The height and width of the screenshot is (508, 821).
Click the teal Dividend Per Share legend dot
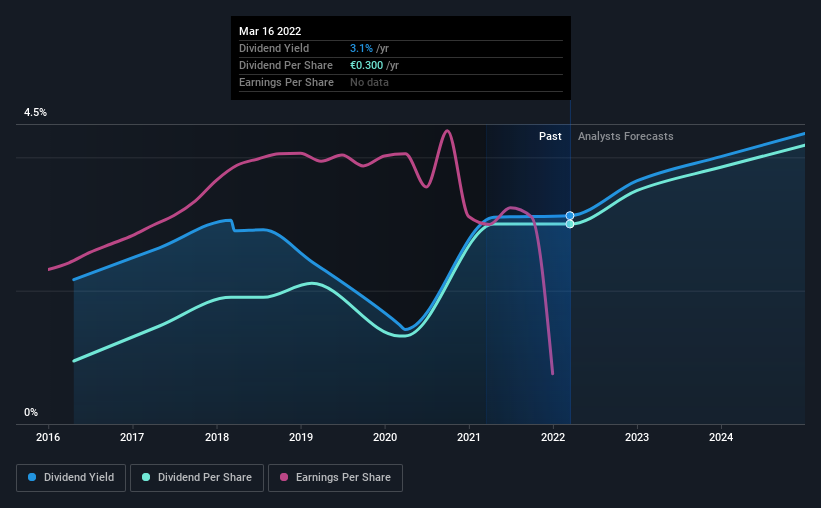(146, 477)
